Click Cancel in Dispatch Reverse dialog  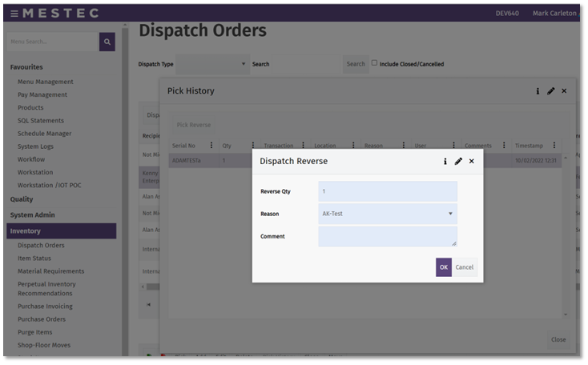pos(465,267)
